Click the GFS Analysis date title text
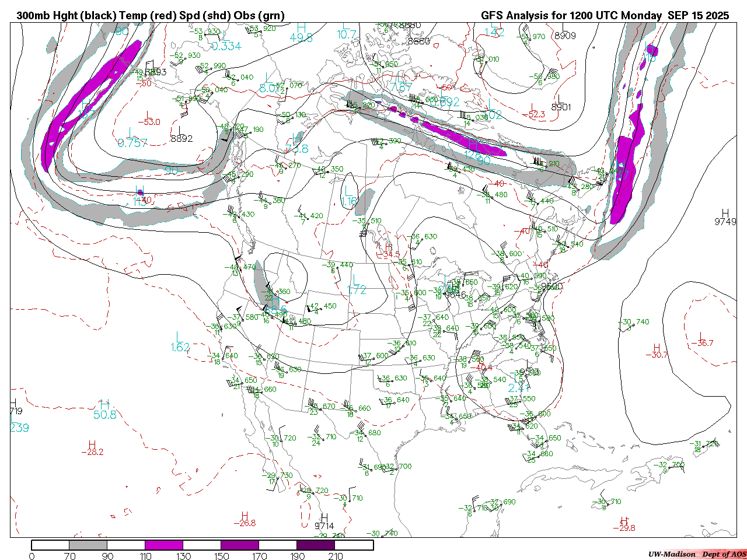747x560 pixels. pos(605,16)
